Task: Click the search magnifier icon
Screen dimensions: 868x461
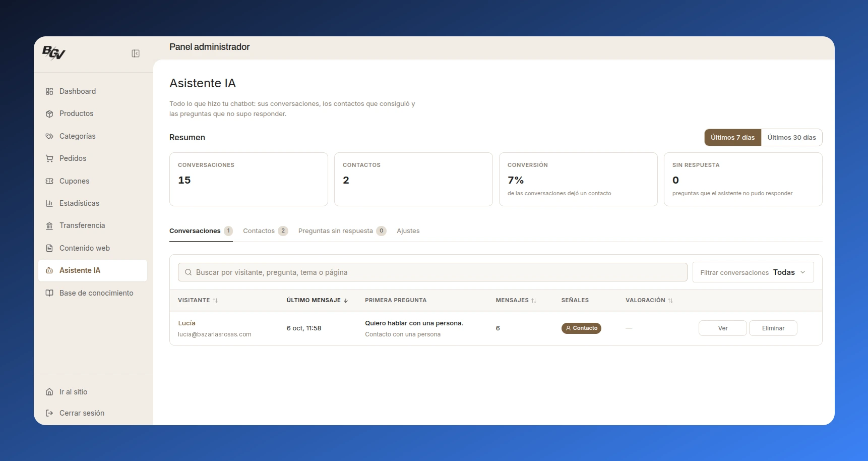Action: tap(188, 272)
